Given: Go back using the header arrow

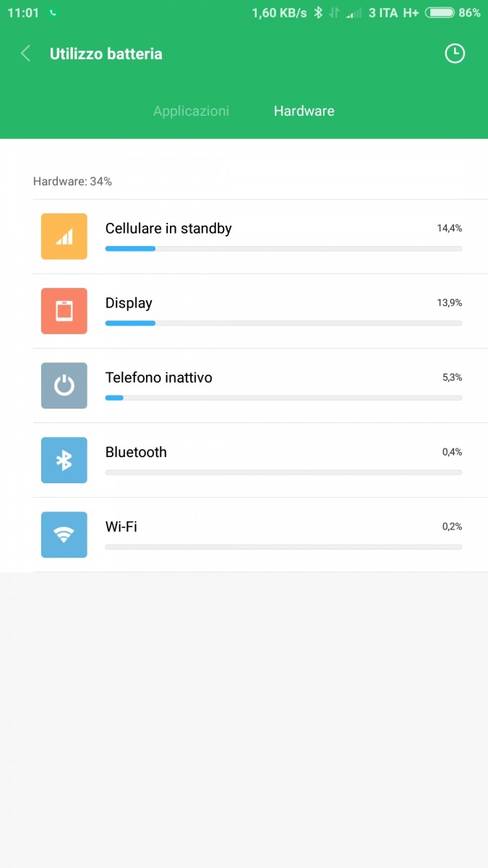Looking at the screenshot, I should pos(25,54).
